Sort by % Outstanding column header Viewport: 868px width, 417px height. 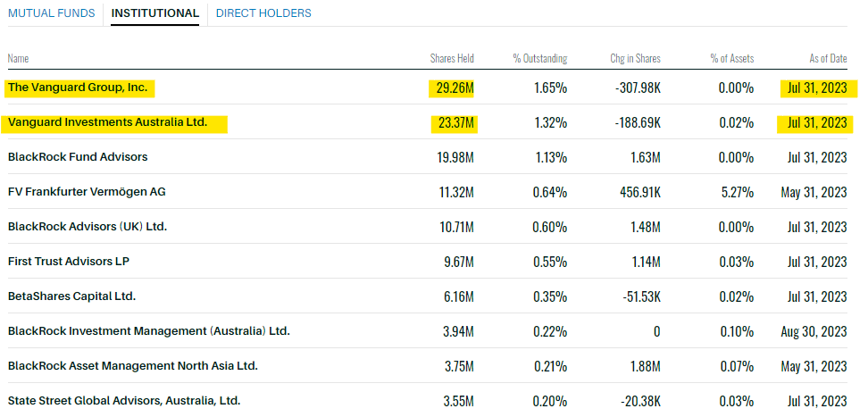coord(540,58)
